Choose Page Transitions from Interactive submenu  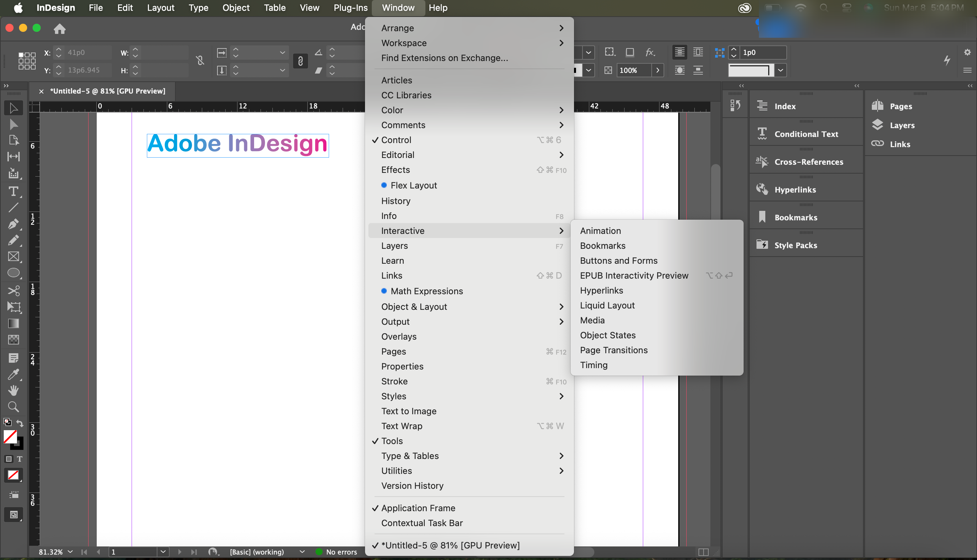613,350
